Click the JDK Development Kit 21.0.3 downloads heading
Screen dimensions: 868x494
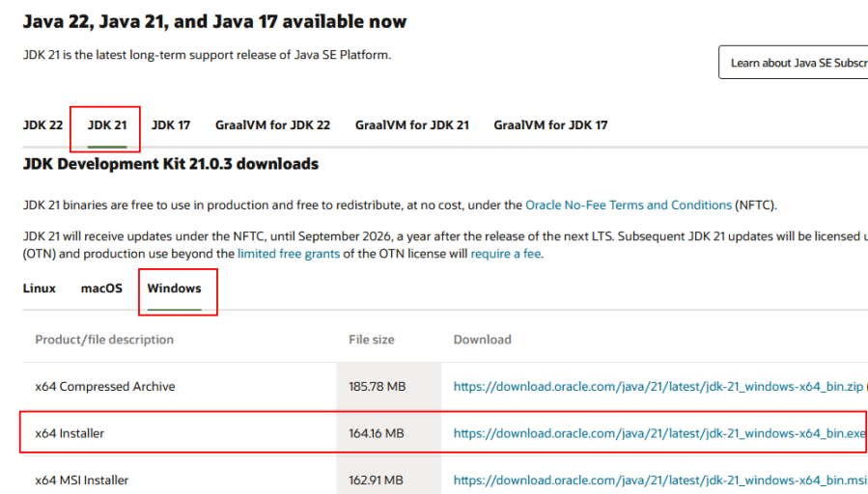171,165
